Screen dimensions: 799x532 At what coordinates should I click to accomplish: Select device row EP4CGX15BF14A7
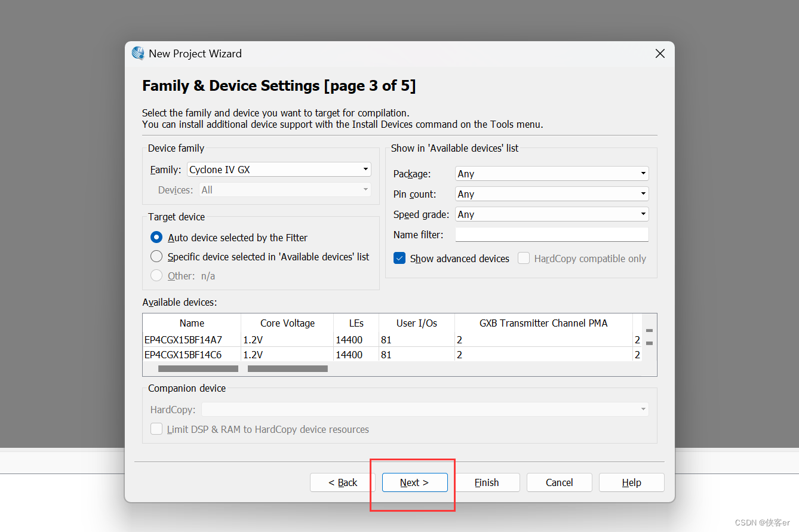point(392,340)
